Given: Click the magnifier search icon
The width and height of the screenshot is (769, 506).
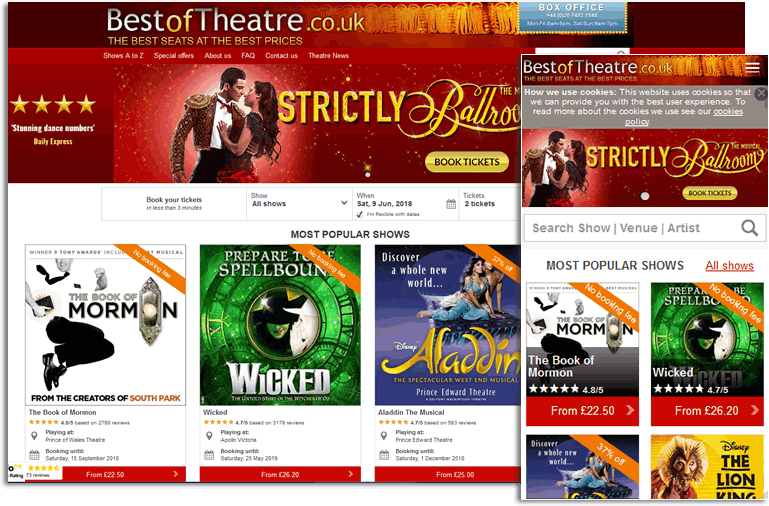Looking at the screenshot, I should point(749,228).
